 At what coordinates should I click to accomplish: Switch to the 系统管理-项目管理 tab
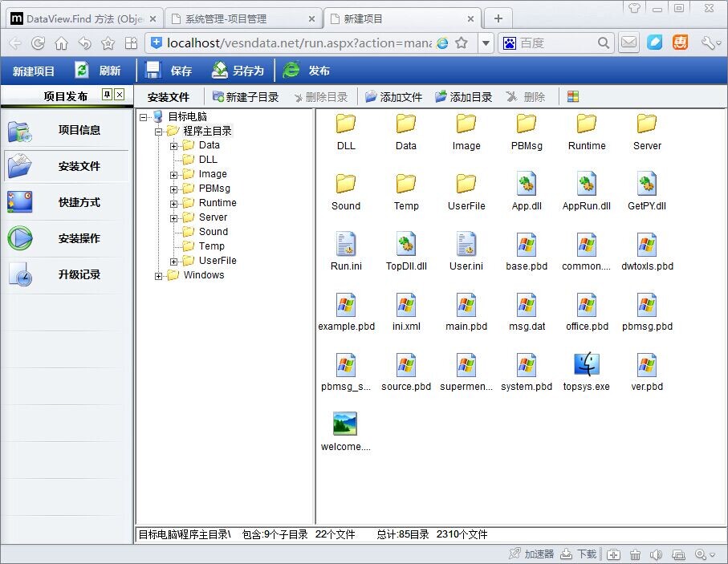(241, 18)
